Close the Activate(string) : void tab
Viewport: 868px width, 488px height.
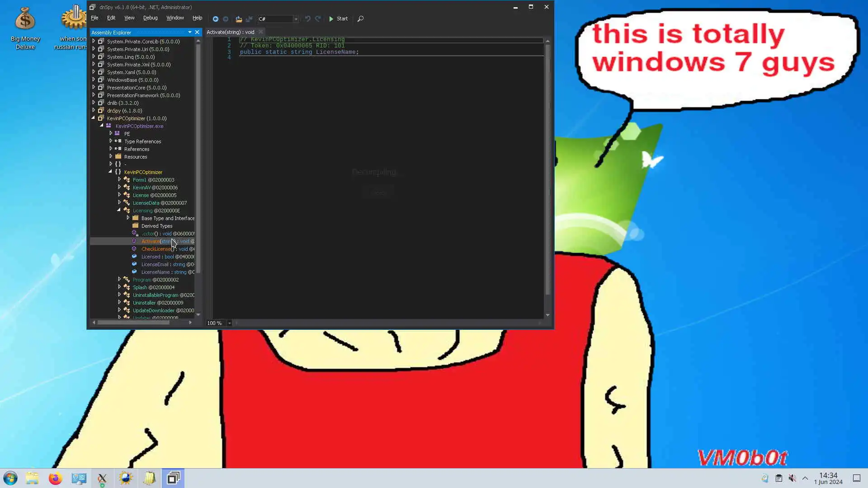[x=261, y=32]
